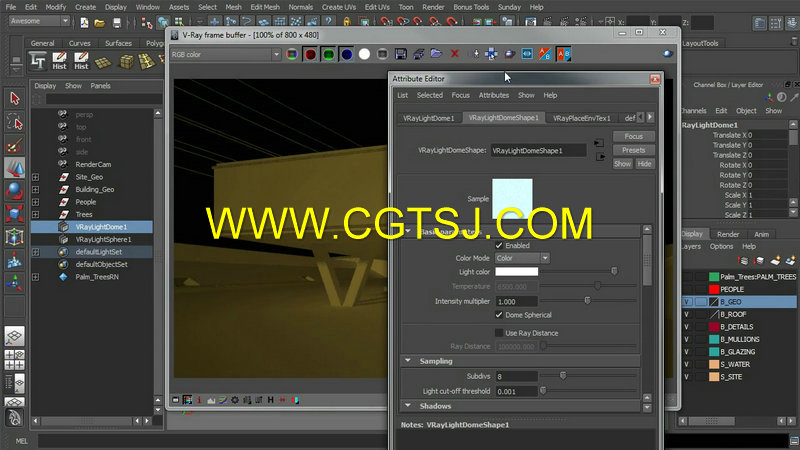Select the arrow selection tool in toolbox

coord(14,97)
